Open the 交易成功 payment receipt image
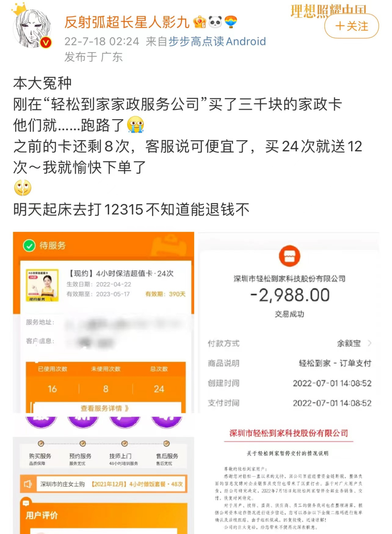This screenshot has width=392, height=534. coord(289,323)
